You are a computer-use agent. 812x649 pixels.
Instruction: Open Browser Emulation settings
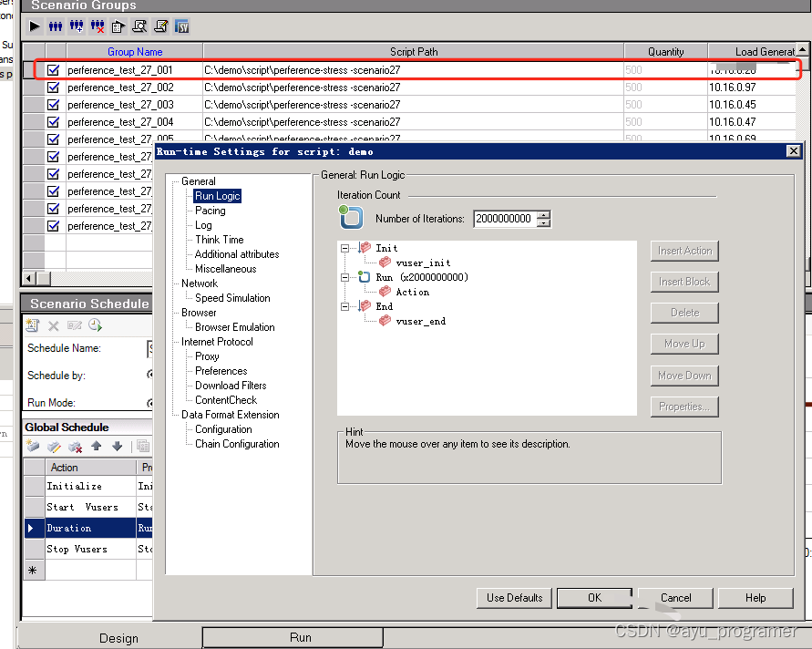(234, 327)
